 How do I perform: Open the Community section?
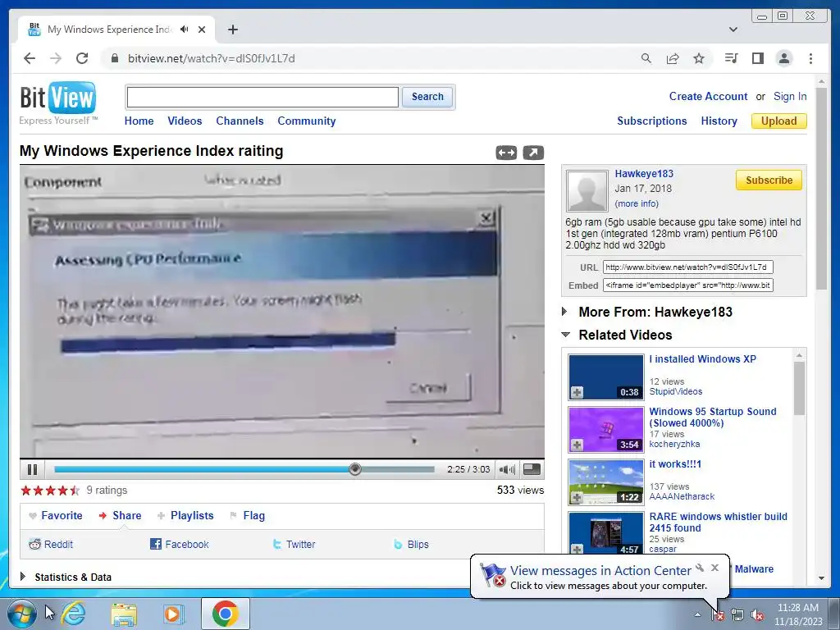(x=307, y=121)
